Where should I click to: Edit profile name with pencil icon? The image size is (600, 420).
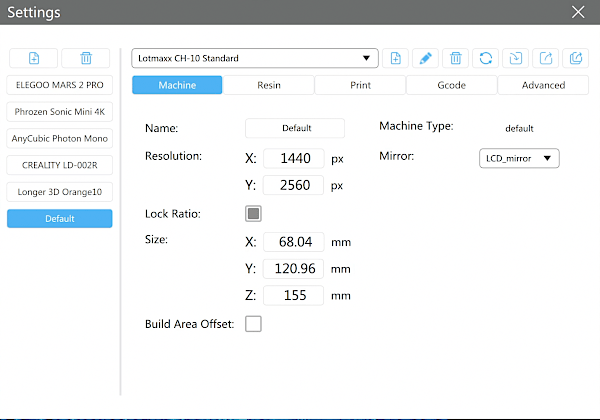pyautogui.click(x=426, y=58)
